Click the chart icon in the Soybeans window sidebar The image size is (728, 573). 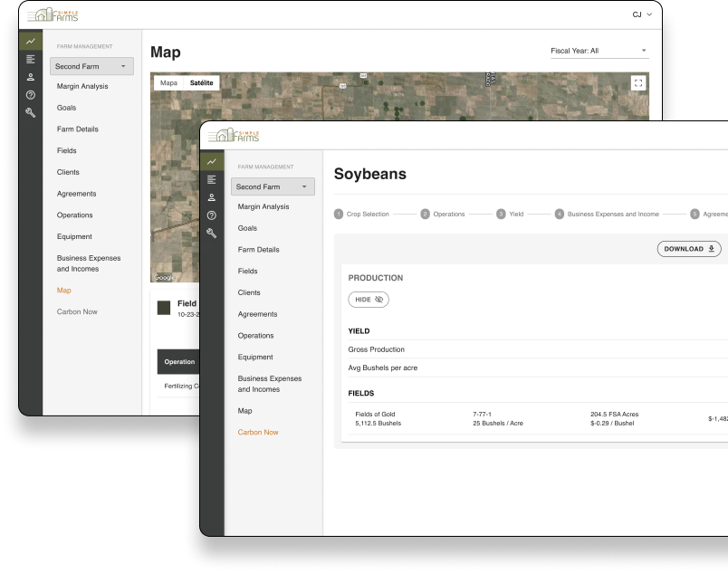tap(211, 162)
